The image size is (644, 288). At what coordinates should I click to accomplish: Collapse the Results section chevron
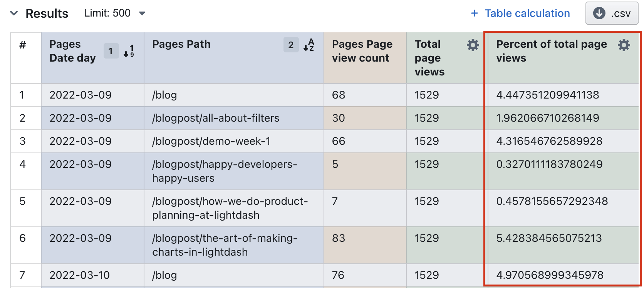coord(14,13)
